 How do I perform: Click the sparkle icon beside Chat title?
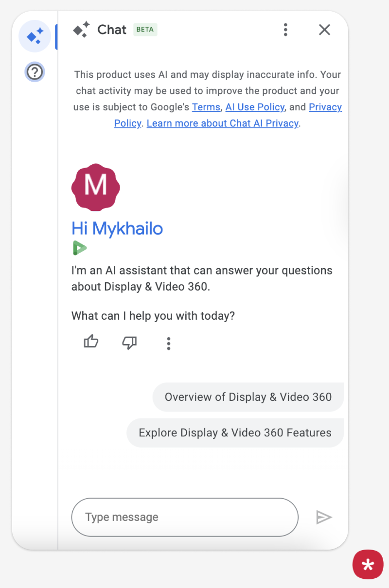pyautogui.click(x=81, y=30)
